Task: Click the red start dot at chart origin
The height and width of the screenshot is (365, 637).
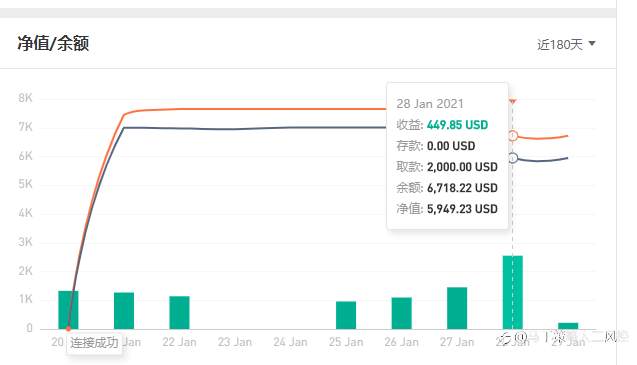Action: pos(68,328)
